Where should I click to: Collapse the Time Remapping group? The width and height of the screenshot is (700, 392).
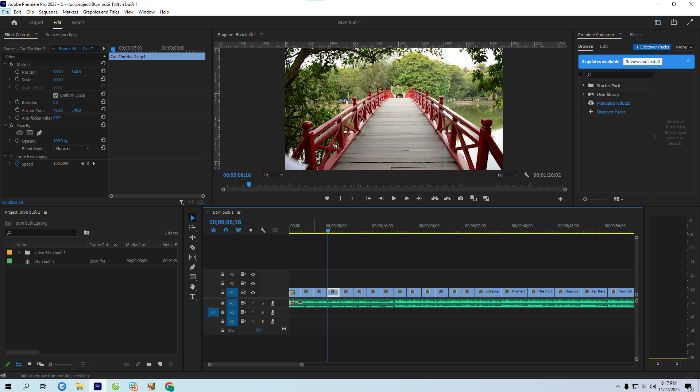pyautogui.click(x=6, y=157)
